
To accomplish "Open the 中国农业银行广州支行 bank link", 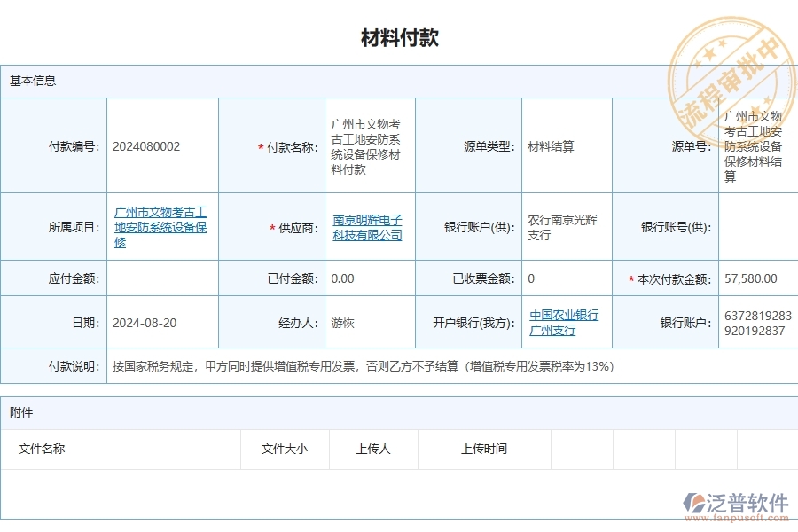I will coord(565,322).
